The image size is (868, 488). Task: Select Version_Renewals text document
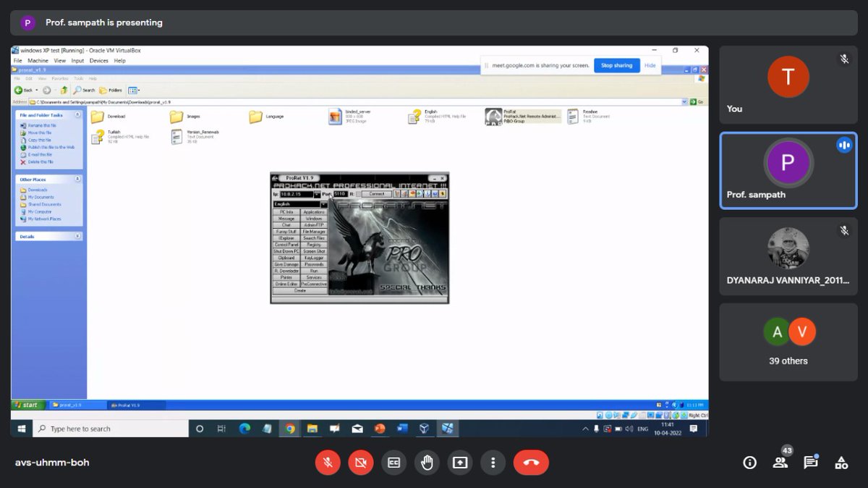tap(195, 137)
